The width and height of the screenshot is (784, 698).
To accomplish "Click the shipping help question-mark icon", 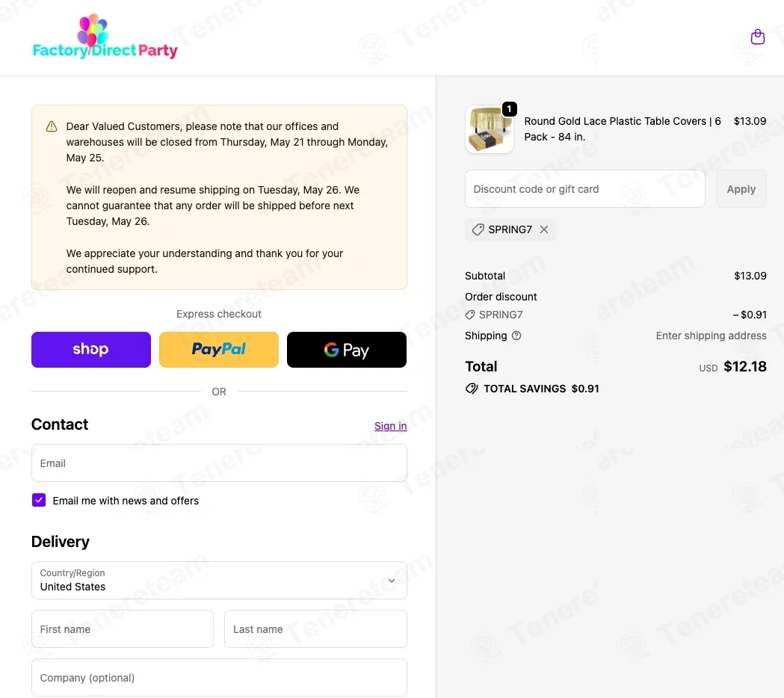I will click(516, 336).
